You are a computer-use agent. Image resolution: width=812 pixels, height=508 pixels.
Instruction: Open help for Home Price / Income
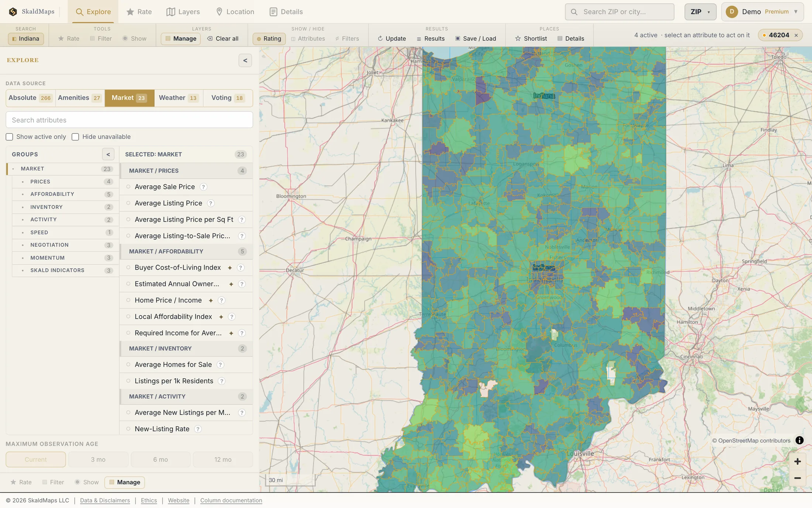pyautogui.click(x=221, y=300)
